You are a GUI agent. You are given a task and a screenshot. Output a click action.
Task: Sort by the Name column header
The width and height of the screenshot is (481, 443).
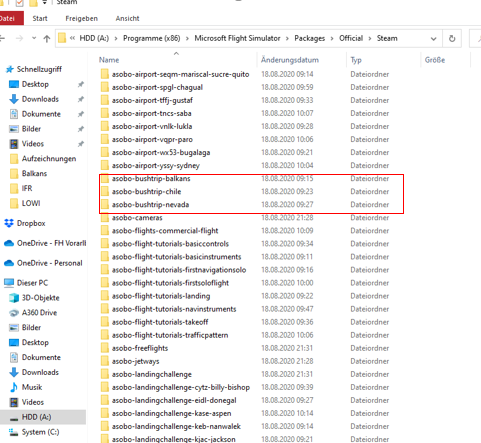[x=109, y=60]
